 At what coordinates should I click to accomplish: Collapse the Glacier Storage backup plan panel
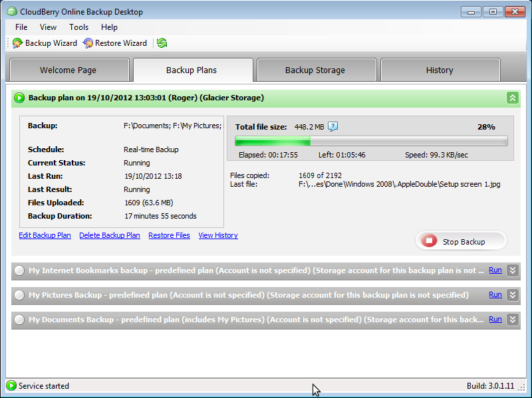[513, 98]
